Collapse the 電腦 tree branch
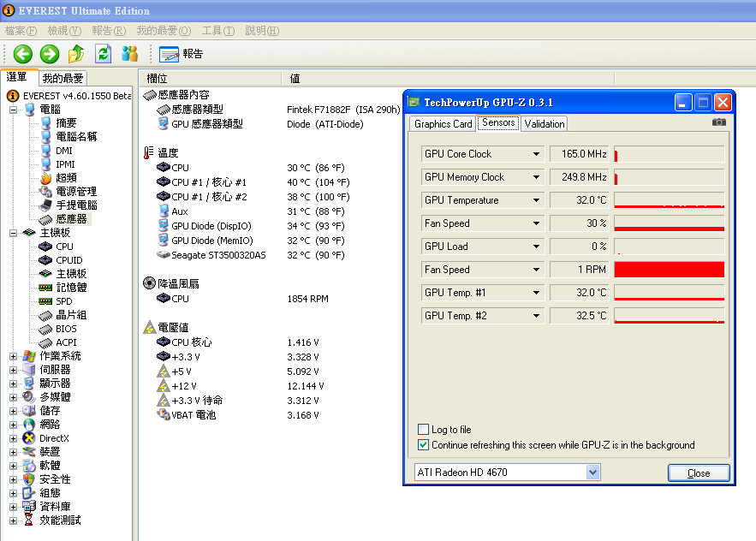 coord(14,110)
